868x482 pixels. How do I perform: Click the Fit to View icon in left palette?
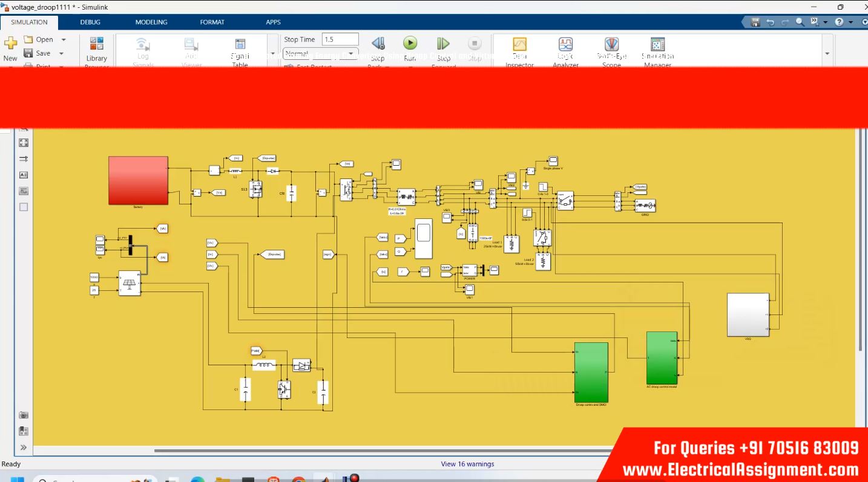coord(24,143)
